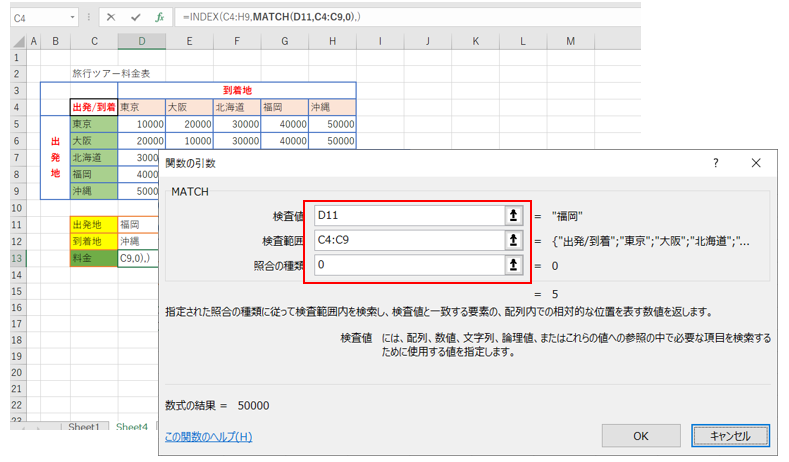Collapse dialog via 照合の種類 range selector icon
Image resolution: width=789 pixels, height=462 pixels.
[x=514, y=265]
